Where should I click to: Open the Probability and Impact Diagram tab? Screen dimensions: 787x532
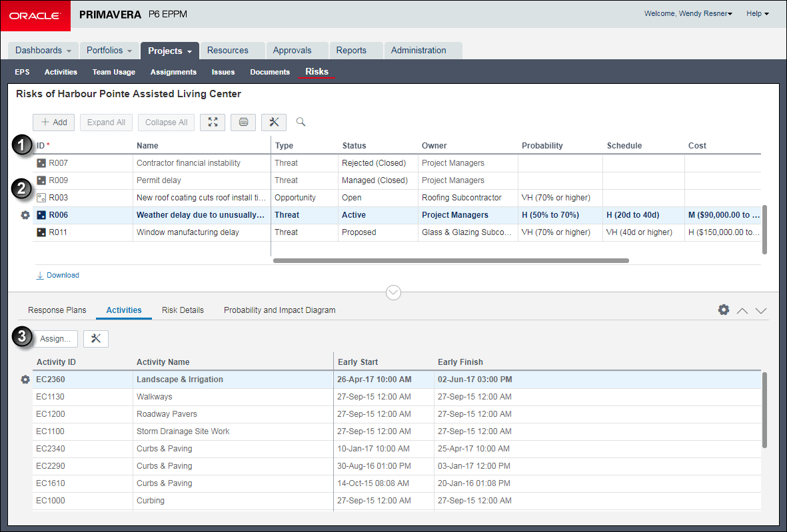point(279,310)
